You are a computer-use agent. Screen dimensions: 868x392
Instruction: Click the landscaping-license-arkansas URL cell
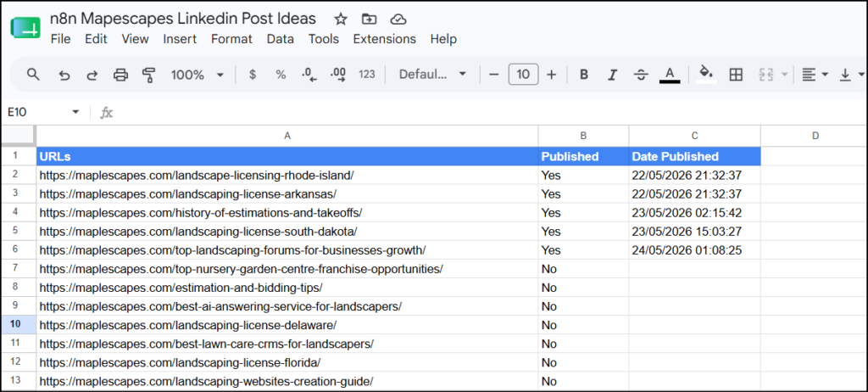pos(287,193)
